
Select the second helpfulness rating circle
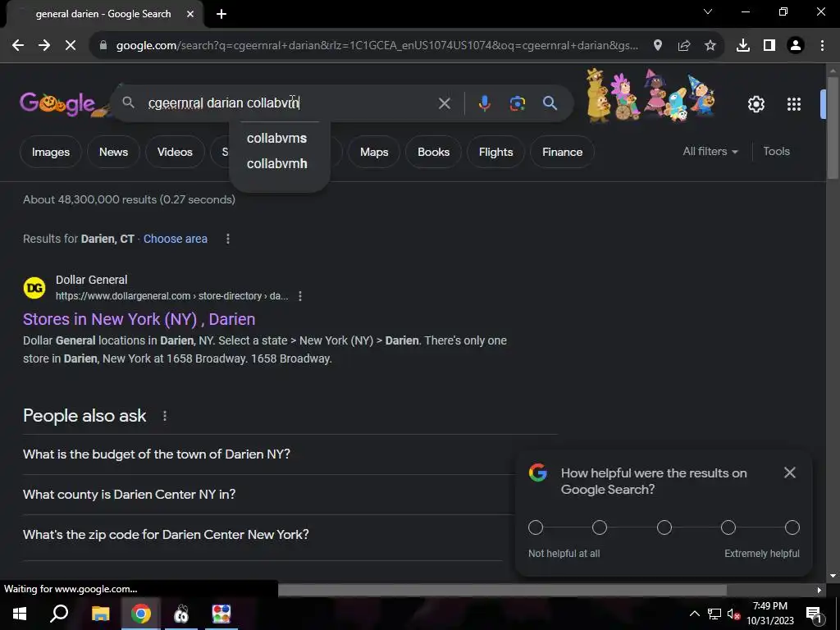click(x=600, y=527)
